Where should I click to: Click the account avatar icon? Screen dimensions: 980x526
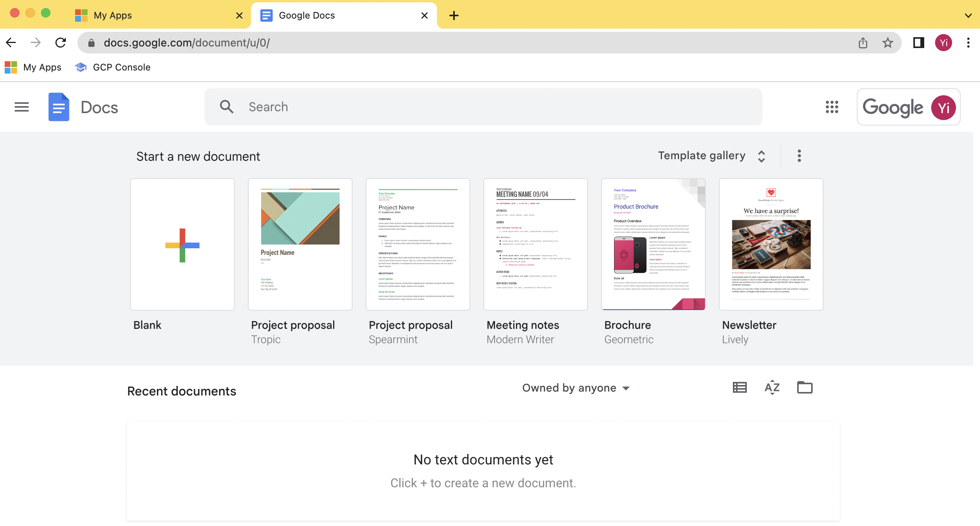pyautogui.click(x=944, y=107)
